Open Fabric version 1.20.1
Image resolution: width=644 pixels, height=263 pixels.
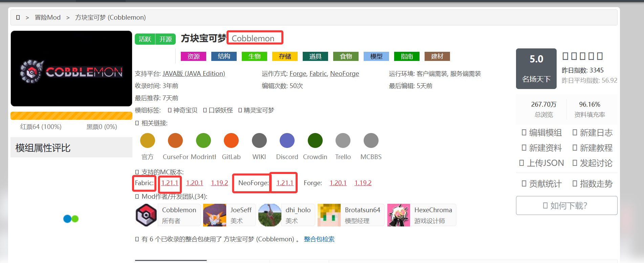(195, 183)
